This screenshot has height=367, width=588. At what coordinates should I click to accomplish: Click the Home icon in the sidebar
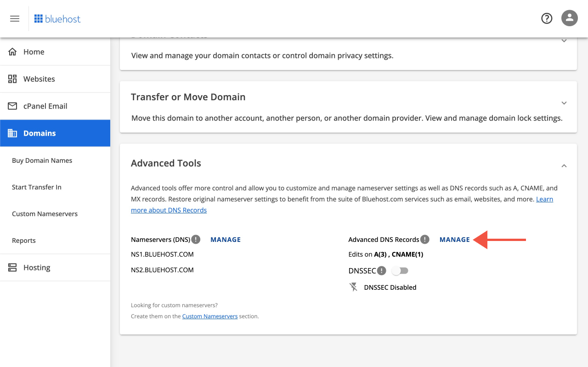12,52
